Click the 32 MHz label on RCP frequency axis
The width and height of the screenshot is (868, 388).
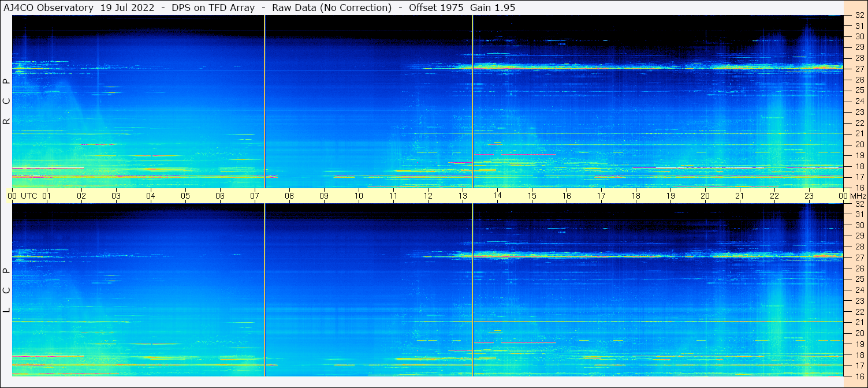point(859,15)
